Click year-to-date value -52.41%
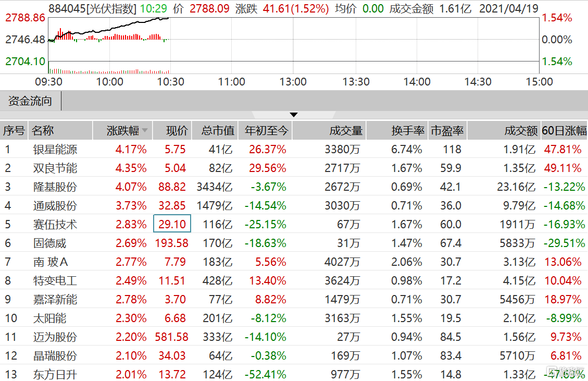Image resolution: width=588 pixels, height=381 pixels. coord(266,374)
